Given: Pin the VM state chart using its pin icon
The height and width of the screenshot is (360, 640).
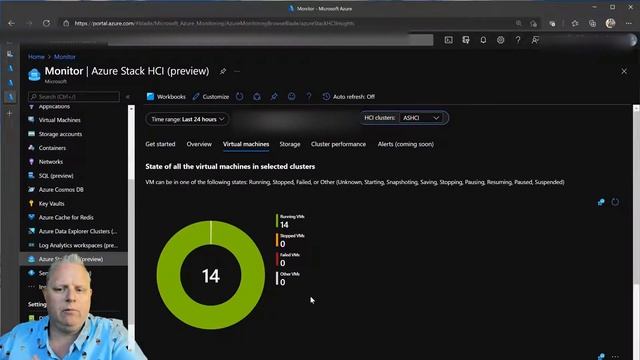Looking at the screenshot, I should pyautogui.click(x=601, y=202).
